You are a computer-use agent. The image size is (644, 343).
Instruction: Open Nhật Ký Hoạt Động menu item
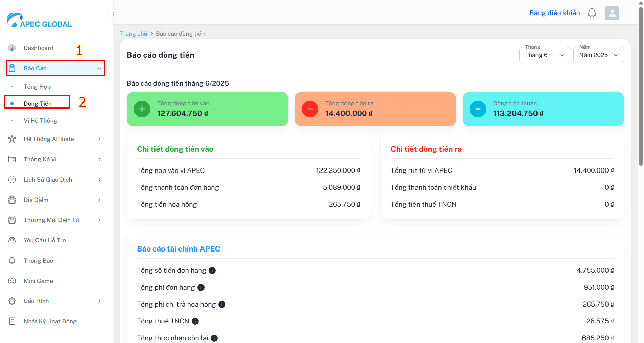[x=50, y=321]
